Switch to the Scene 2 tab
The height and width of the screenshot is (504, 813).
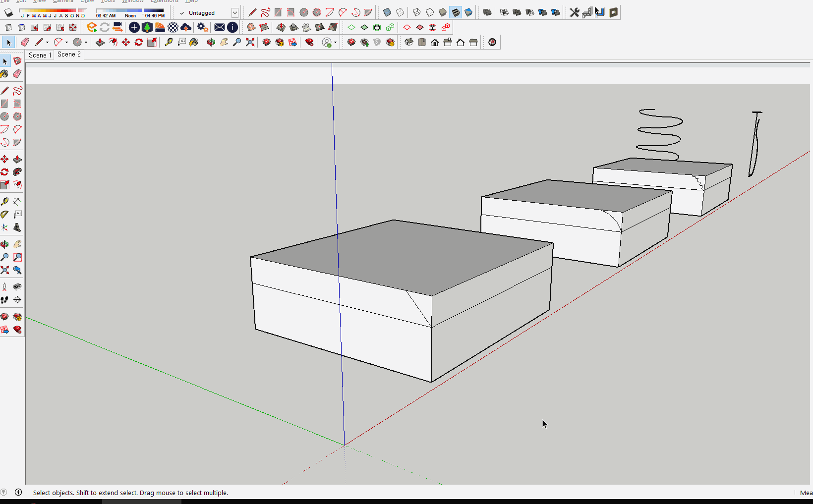click(x=69, y=55)
